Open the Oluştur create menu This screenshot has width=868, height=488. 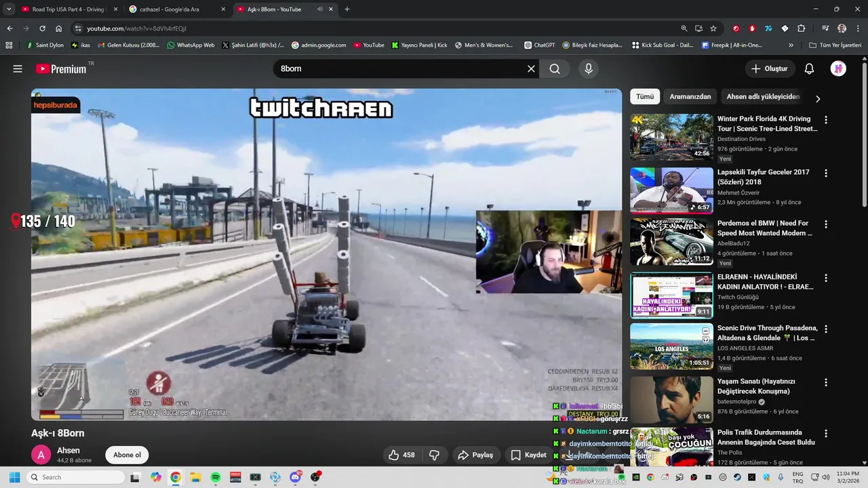(769, 68)
